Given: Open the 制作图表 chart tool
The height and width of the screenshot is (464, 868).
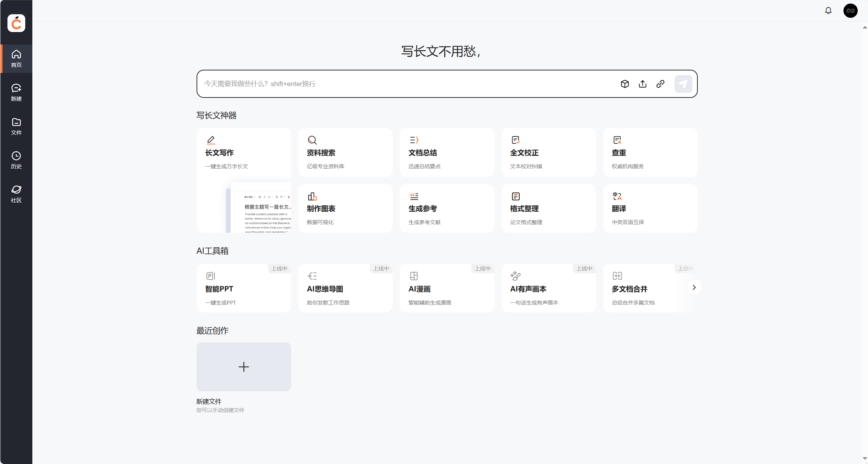Looking at the screenshot, I should coord(345,208).
